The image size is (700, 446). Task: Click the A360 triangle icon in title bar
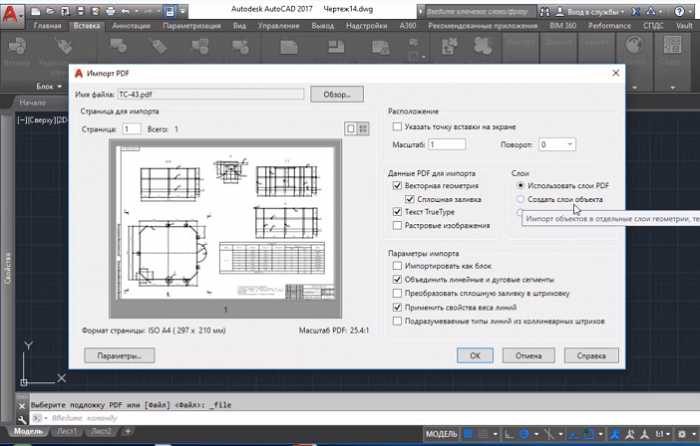pos(651,12)
